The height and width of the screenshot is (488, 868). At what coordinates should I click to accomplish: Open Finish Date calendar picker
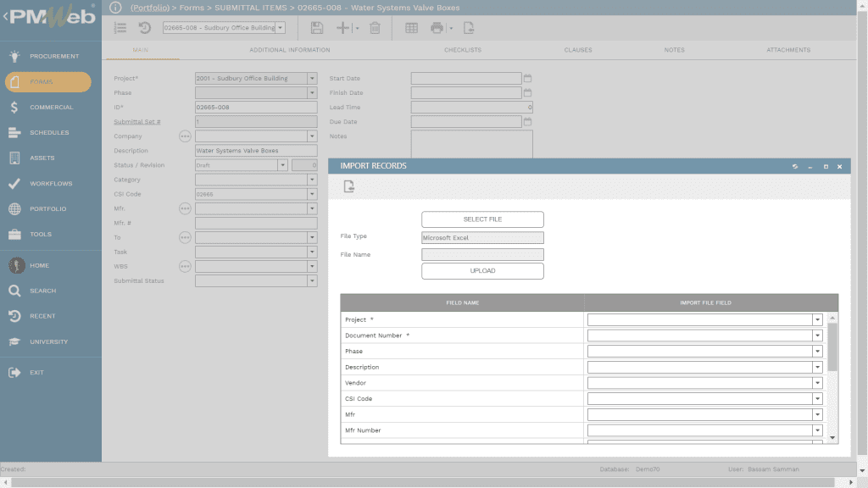pyautogui.click(x=527, y=92)
